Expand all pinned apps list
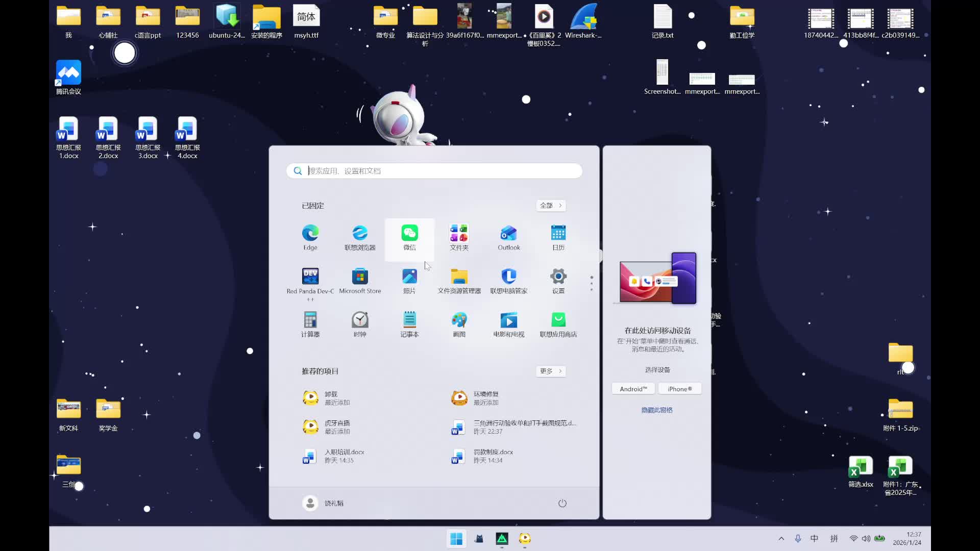 (x=551, y=205)
